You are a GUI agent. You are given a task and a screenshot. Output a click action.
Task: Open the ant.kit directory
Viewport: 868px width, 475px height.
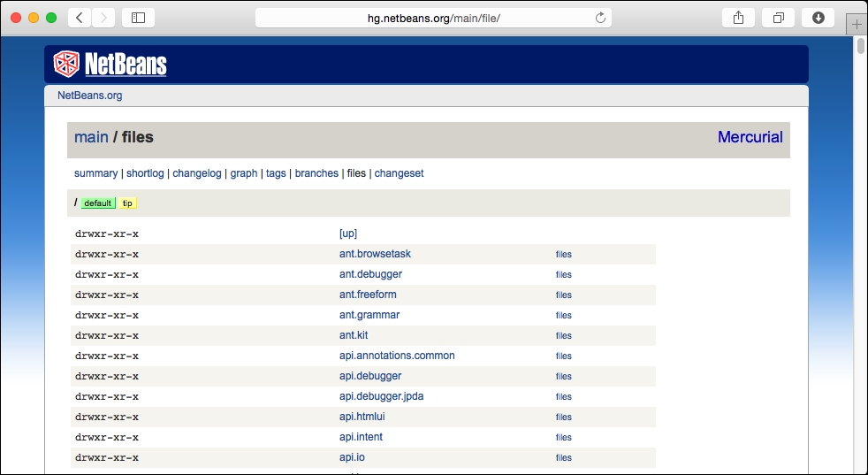354,335
